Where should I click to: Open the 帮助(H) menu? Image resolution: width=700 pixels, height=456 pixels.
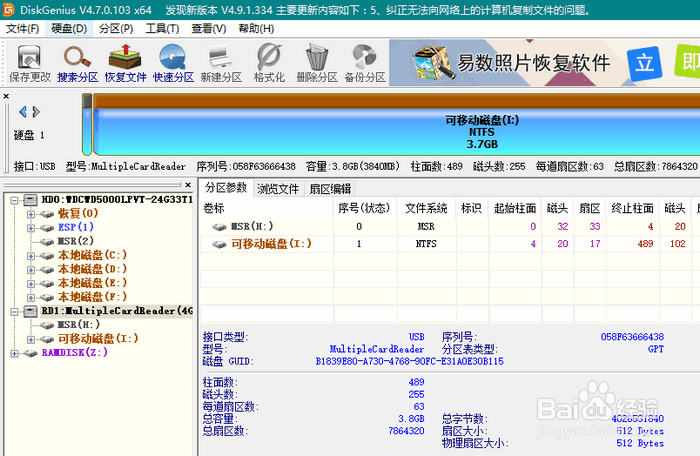[256, 29]
